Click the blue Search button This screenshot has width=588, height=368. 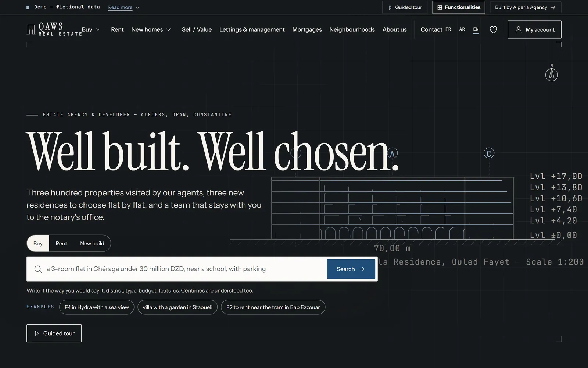(x=351, y=269)
